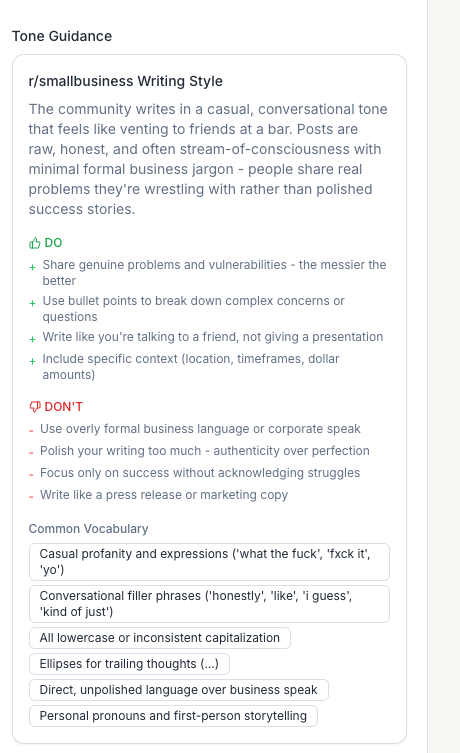This screenshot has height=753, width=460.
Task: Click the plus icon beside 'Share genuine problems'
Action: [32, 267]
